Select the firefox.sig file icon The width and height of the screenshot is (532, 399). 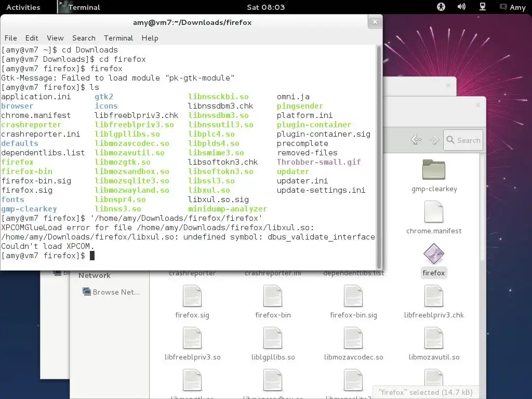tap(192, 296)
